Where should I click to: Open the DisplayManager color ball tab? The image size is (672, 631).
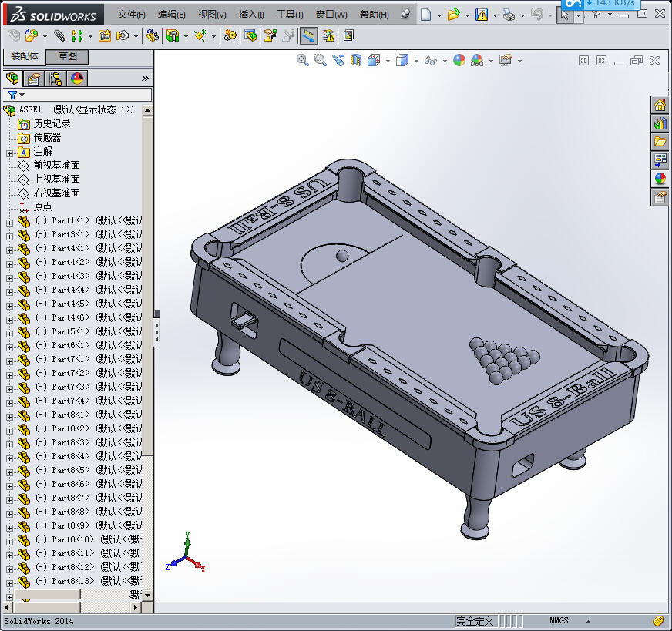pos(77,79)
